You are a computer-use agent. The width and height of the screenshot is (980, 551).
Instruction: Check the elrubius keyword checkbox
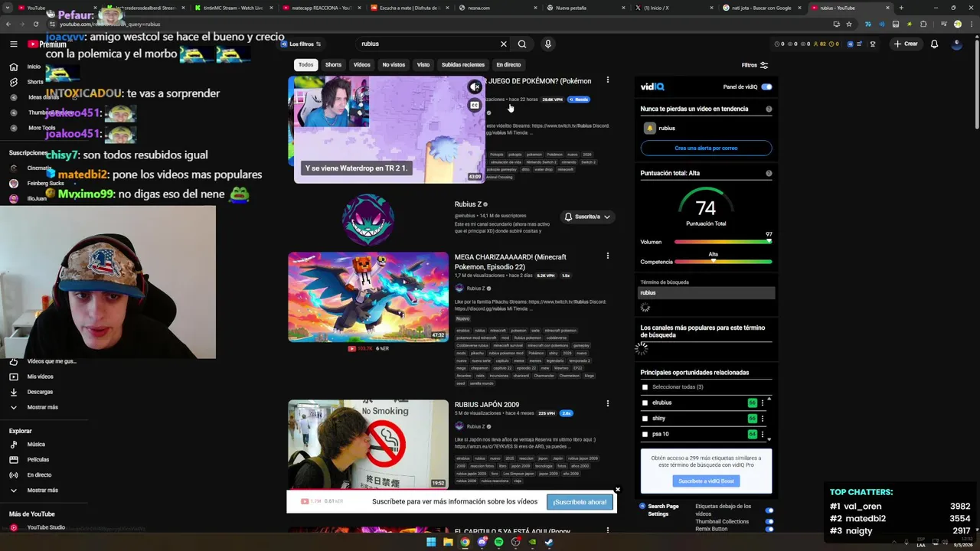point(645,403)
